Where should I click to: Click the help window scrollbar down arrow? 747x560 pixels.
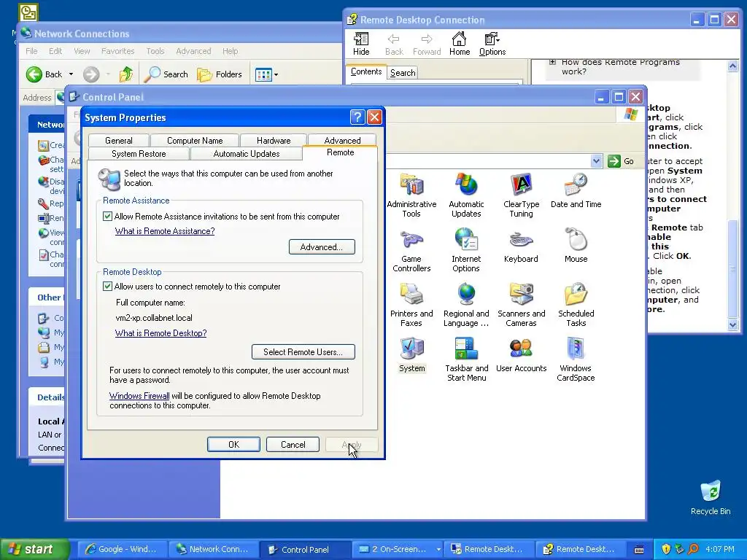click(732, 324)
